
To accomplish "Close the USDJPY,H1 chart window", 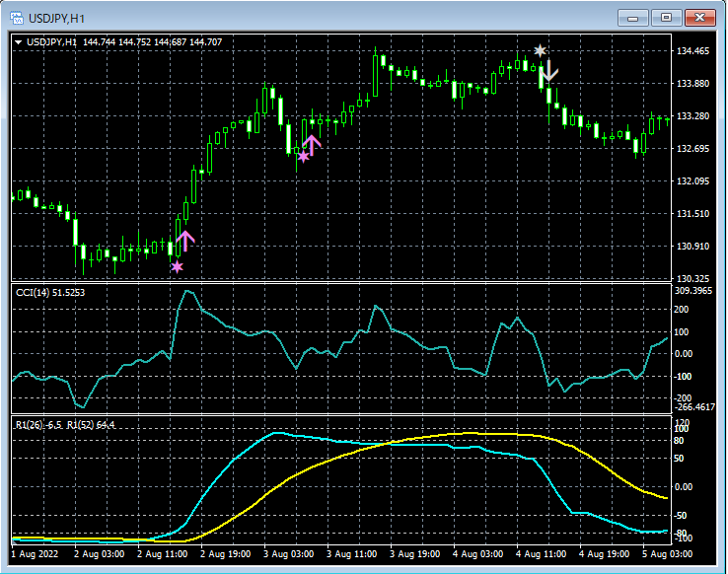I will pos(701,17).
